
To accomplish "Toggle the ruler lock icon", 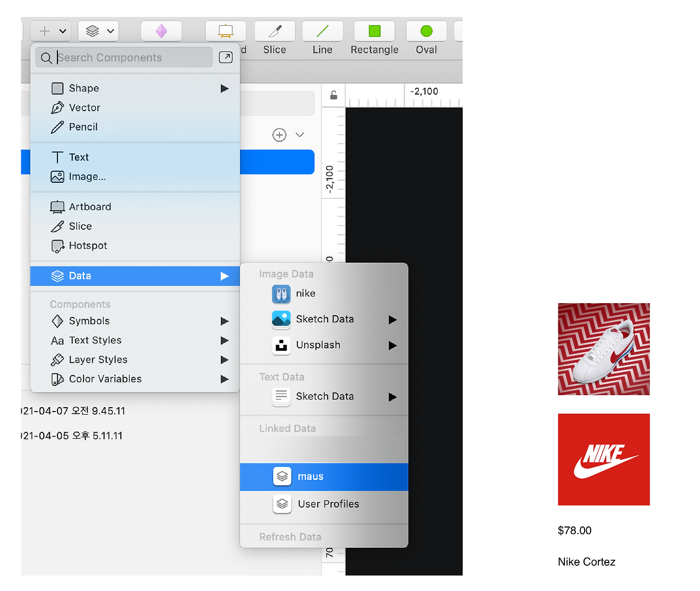I will [x=334, y=95].
